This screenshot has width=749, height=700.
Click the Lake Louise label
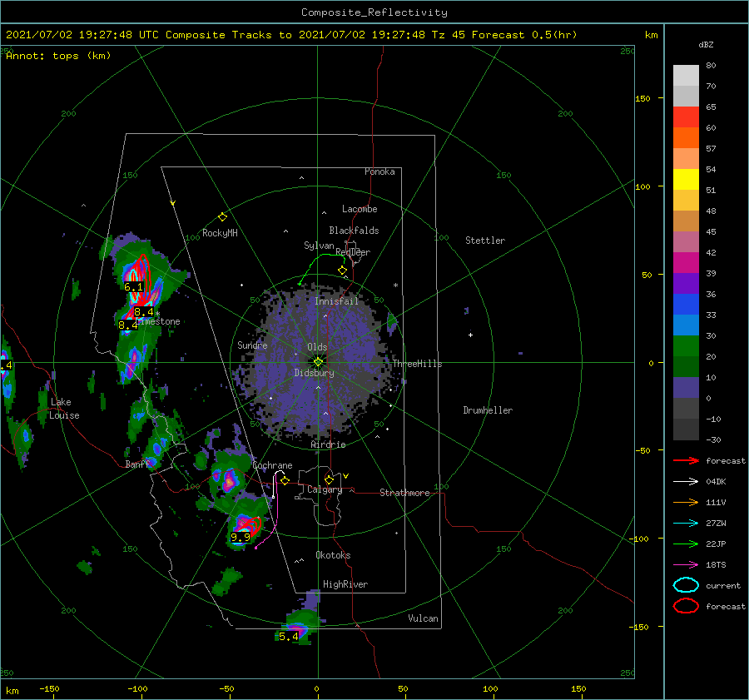(64, 409)
